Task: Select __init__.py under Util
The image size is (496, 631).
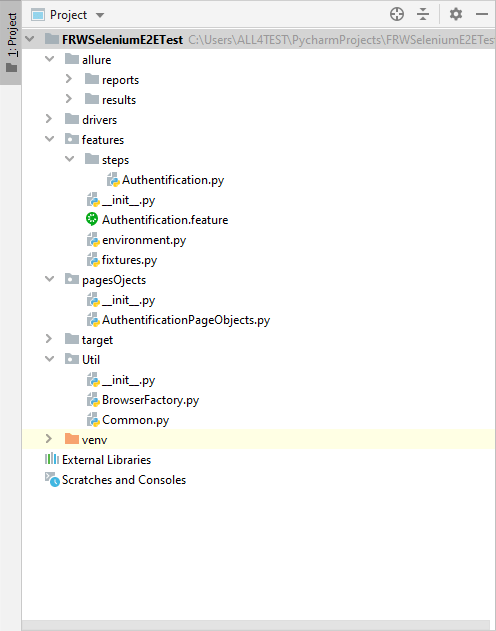Action: click(128, 380)
